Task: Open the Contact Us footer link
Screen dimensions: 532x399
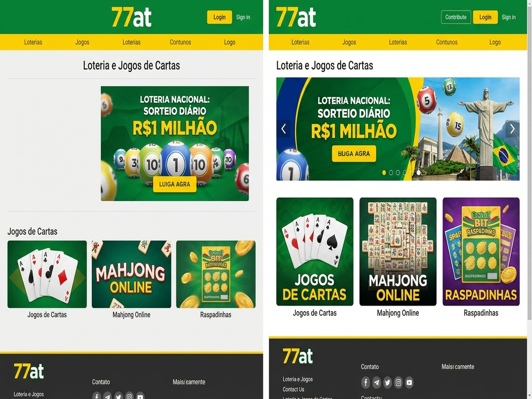Action: pyautogui.click(x=293, y=389)
